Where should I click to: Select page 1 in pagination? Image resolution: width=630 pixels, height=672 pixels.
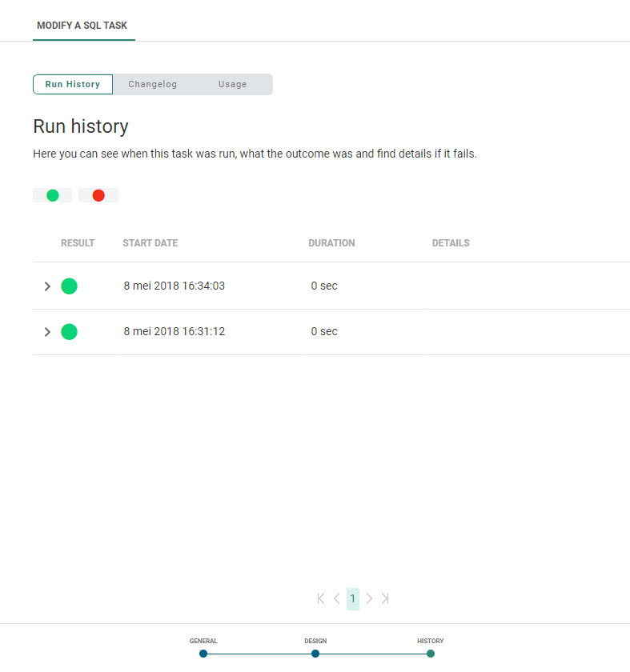(352, 598)
